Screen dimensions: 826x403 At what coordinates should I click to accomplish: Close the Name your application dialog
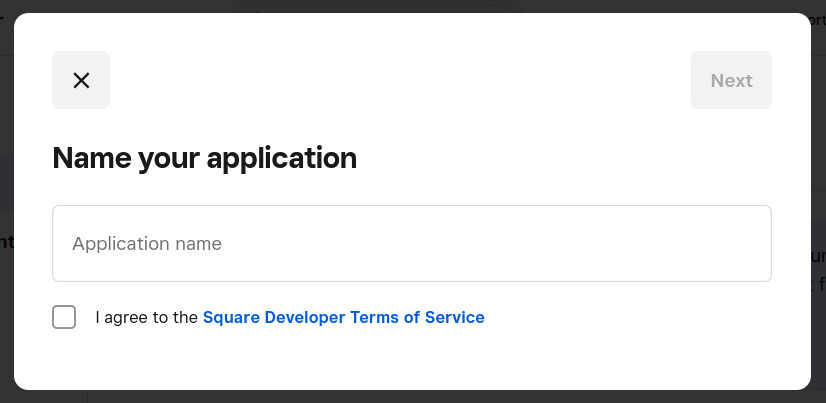point(81,80)
